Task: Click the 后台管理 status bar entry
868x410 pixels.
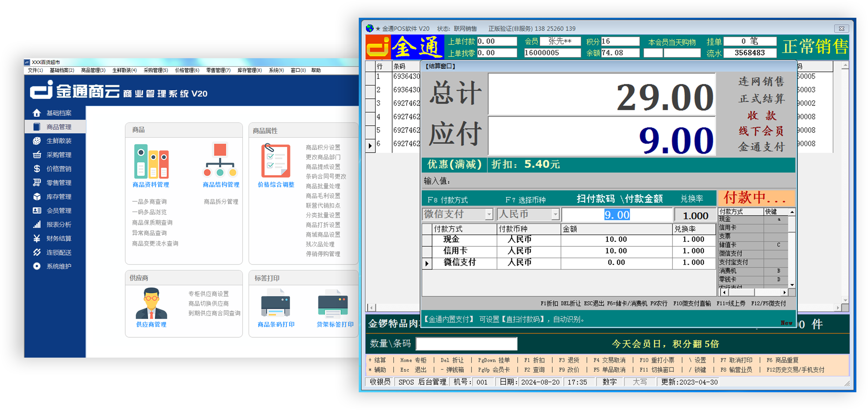Action: (432, 382)
